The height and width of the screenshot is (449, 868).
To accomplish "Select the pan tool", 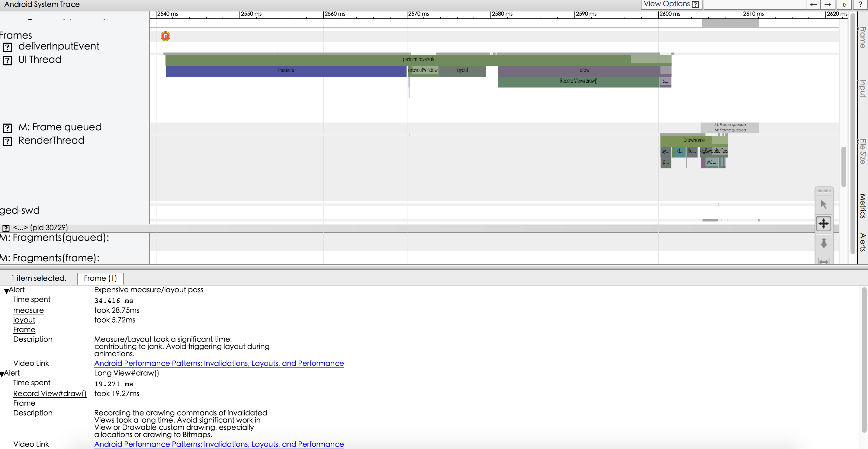I will point(824,224).
